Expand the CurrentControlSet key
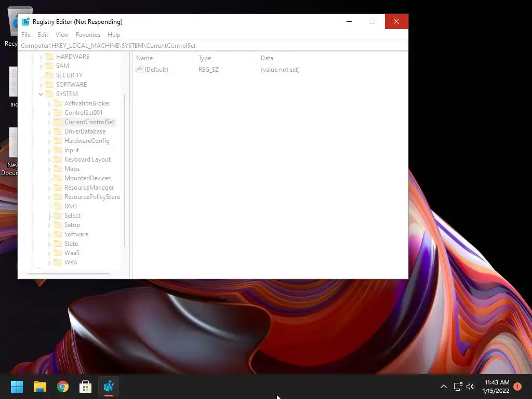This screenshot has width=532, height=399. point(49,122)
